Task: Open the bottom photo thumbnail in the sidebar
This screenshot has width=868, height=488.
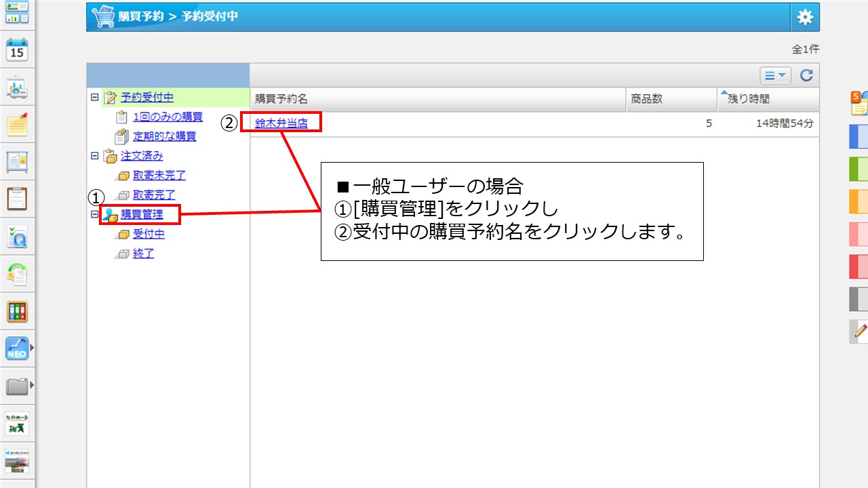Action: pos(17,460)
